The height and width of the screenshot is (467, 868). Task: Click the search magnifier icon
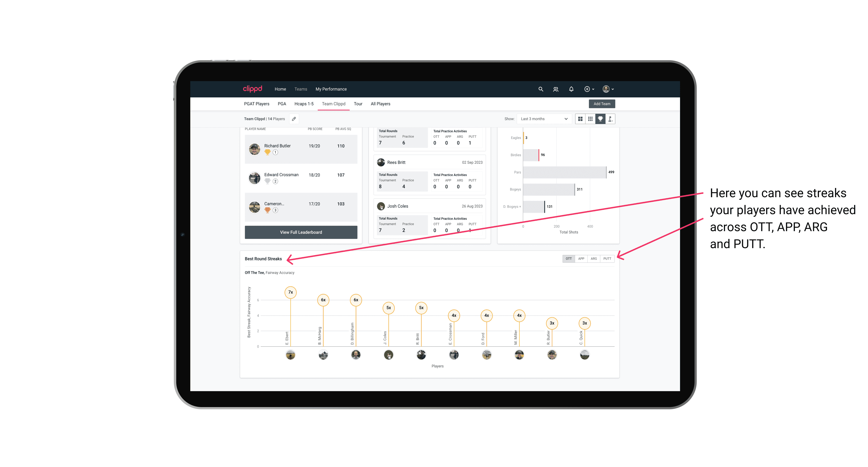point(540,89)
